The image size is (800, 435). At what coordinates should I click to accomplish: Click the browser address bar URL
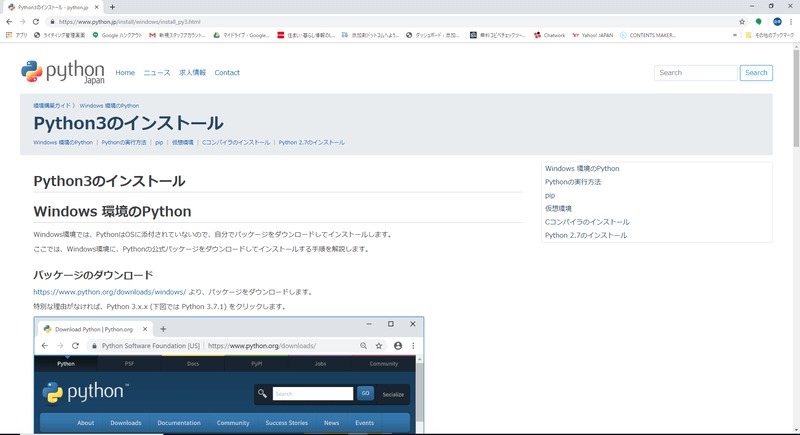point(130,22)
